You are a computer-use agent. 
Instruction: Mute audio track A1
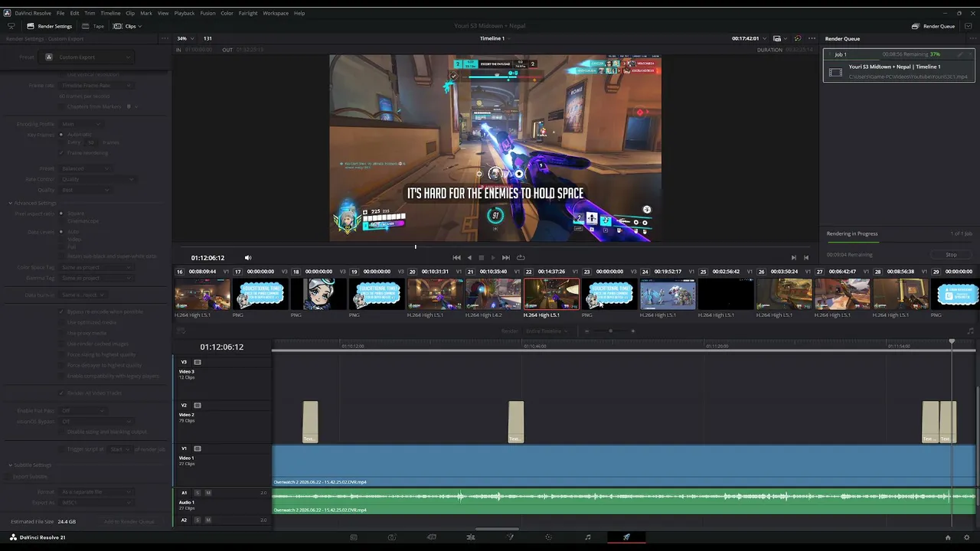click(x=208, y=493)
